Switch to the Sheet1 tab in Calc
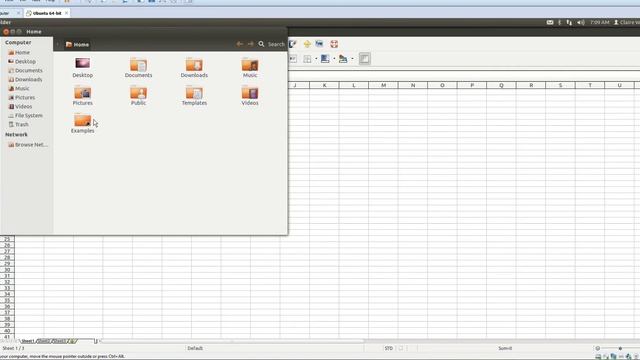This screenshot has height=360, width=640. pyautogui.click(x=27, y=341)
